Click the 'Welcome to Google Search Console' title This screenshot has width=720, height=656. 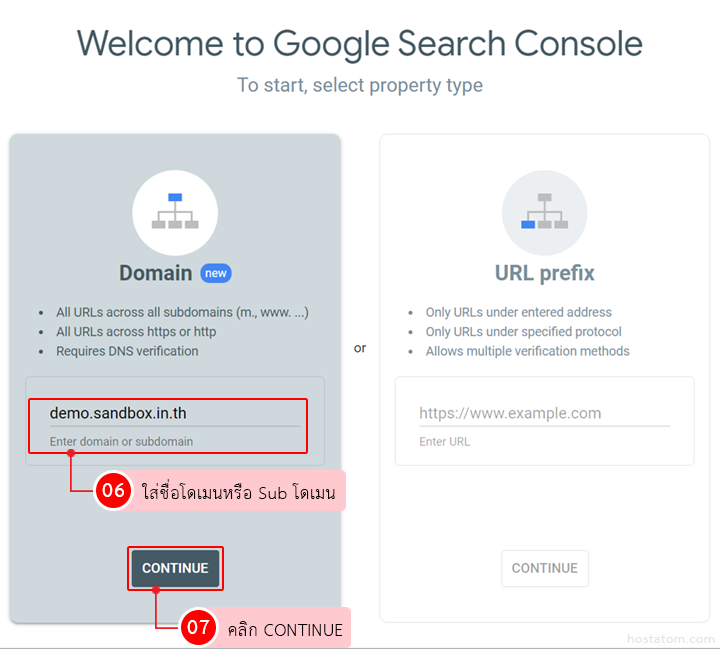coord(360,44)
